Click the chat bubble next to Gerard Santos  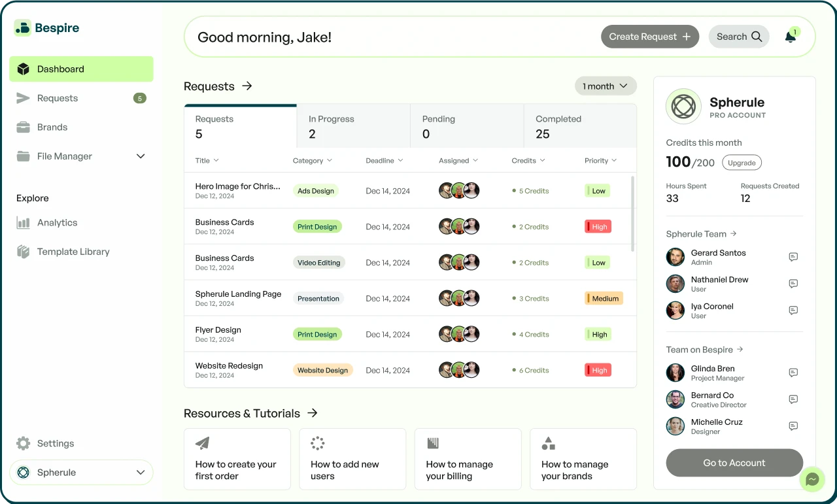pyautogui.click(x=793, y=256)
